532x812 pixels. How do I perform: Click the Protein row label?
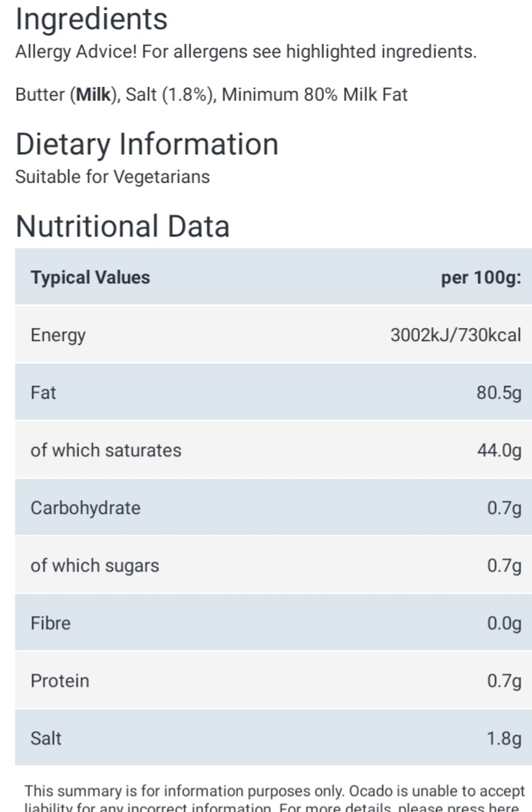click(60, 681)
